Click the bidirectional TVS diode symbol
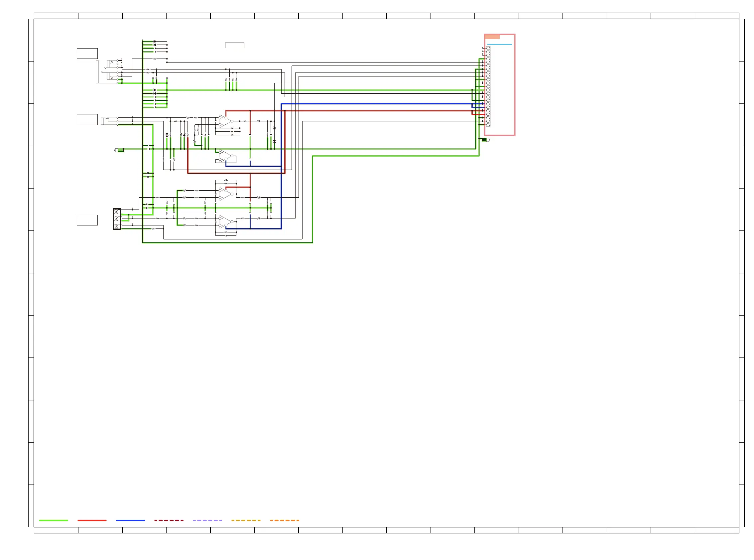 pyautogui.click(x=167, y=135)
